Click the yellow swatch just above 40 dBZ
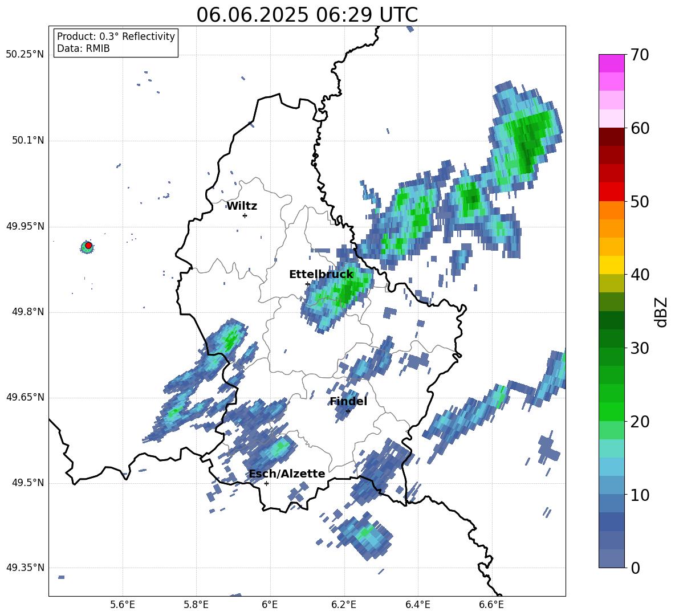This screenshot has height=616, width=675. coord(611,265)
